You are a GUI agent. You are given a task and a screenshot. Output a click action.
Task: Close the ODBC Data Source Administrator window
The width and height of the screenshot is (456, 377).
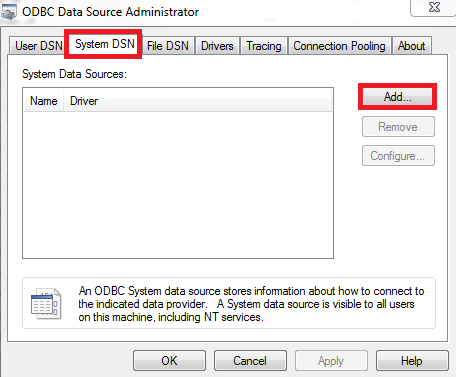434,7
